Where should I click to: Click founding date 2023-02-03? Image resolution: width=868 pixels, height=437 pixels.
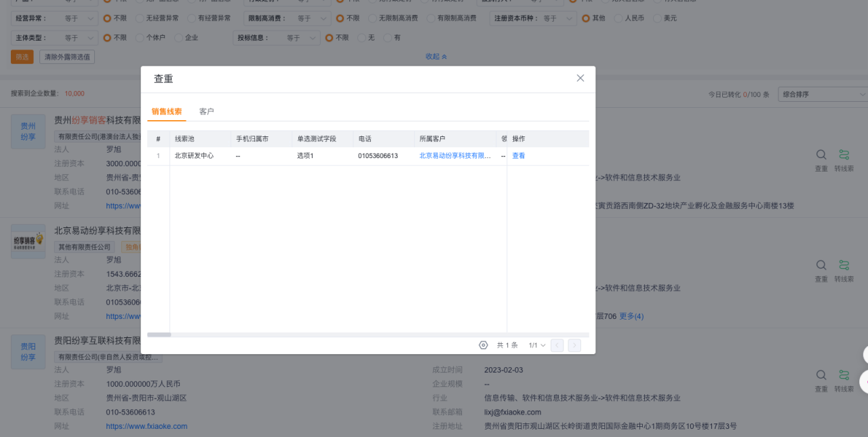504,370
